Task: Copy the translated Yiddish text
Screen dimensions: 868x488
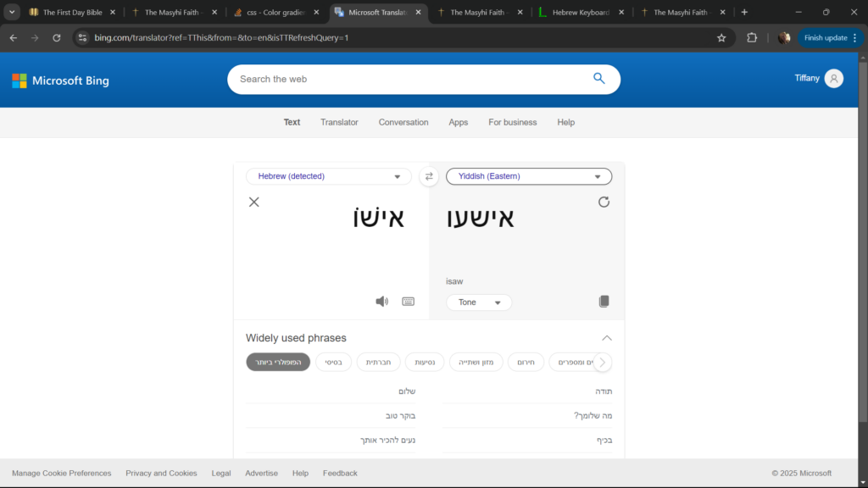Action: pyautogui.click(x=604, y=302)
